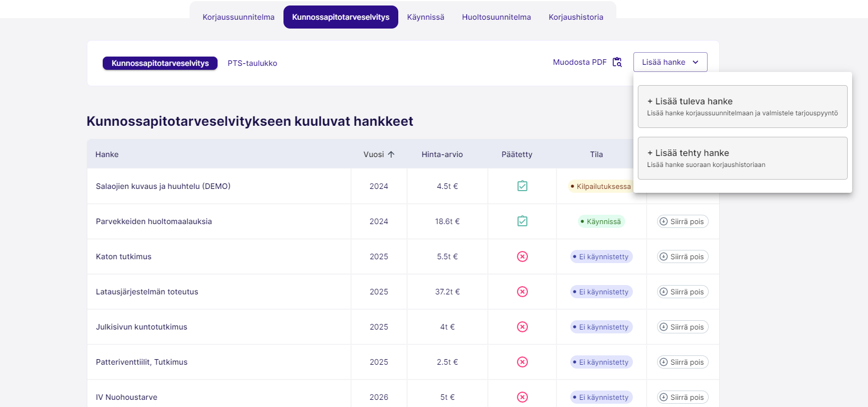868x407 pixels.
Task: Click red X icon in Latausjärjestelmän toteutus row
Action: [x=522, y=292]
